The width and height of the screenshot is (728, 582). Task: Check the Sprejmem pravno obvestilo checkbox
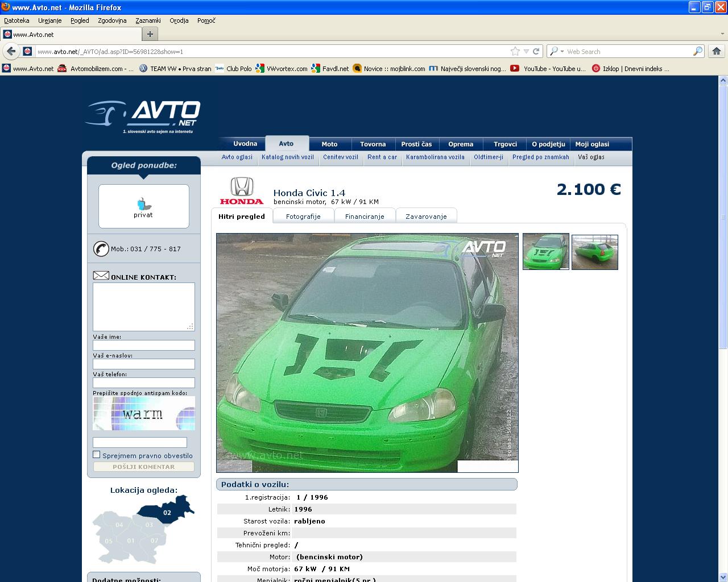tap(97, 455)
